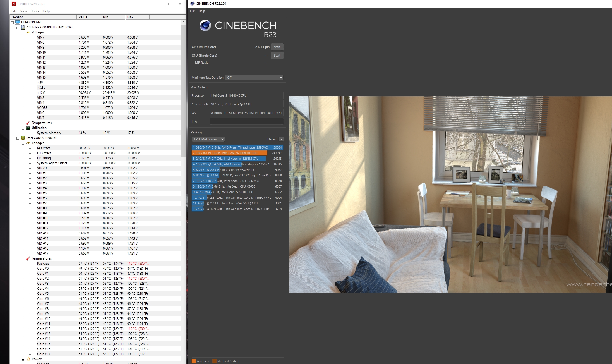Screen dimensions: 612x364
Task: Click the empty Info input field
Action: click(x=246, y=121)
